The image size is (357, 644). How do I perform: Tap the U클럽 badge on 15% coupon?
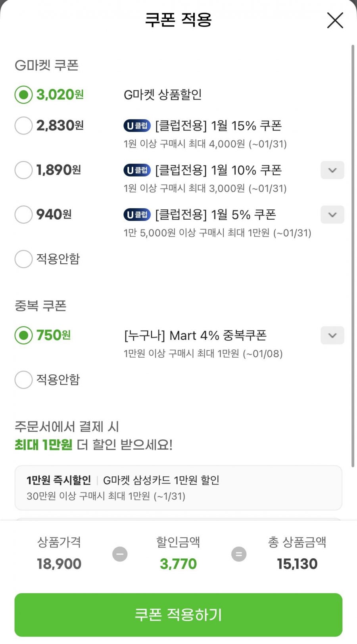click(x=137, y=126)
